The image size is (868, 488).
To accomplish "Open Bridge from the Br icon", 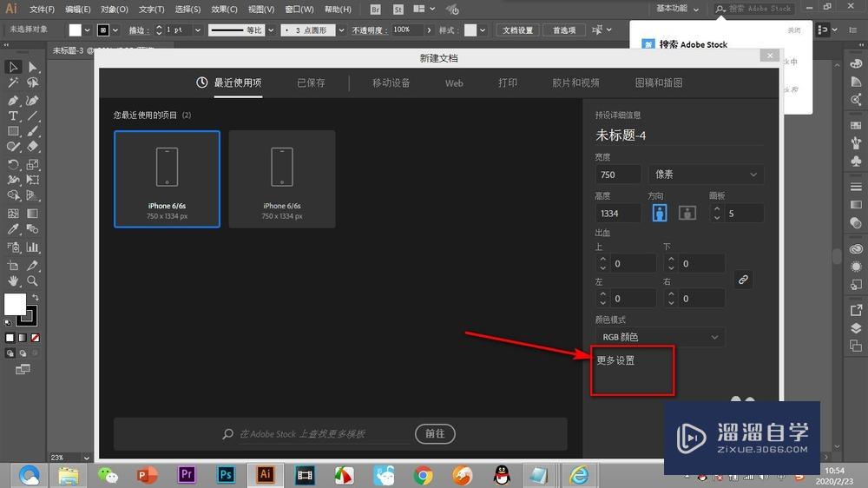I will tap(375, 10).
